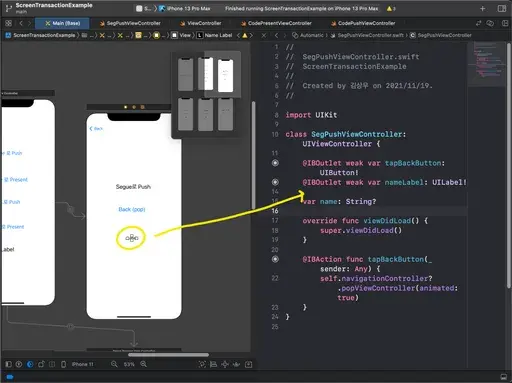512x383 pixels.
Task: Select the Back (pop) button on canvas
Action: point(132,209)
